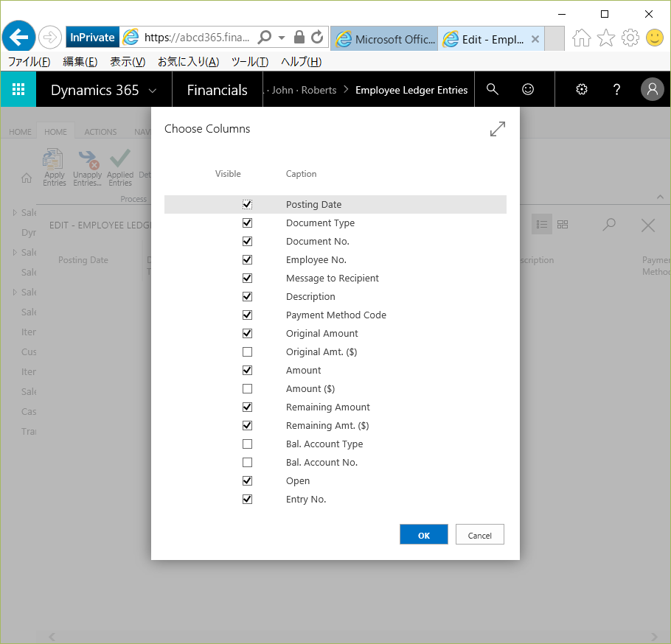
Task: Click the address bar search magnifier
Action: (265, 37)
